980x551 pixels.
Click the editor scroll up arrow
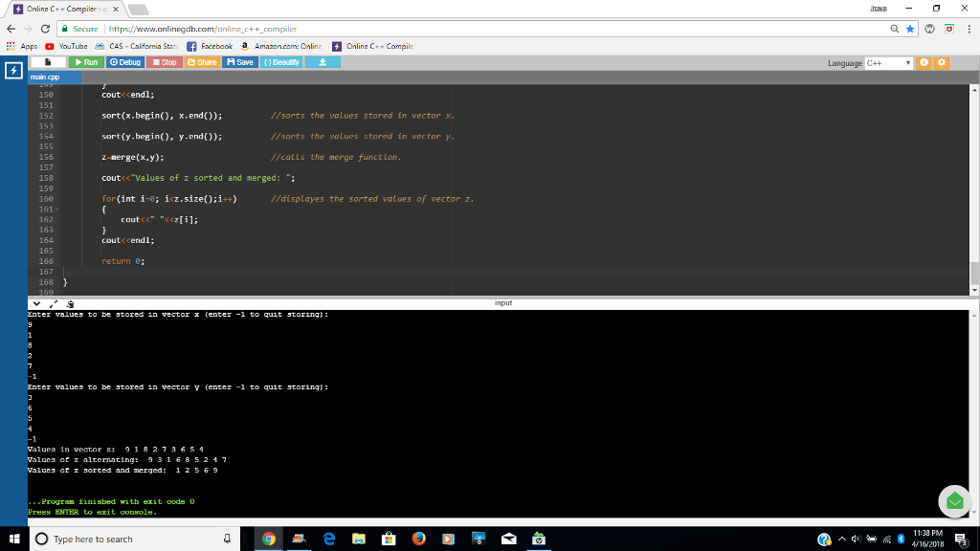coord(974,89)
